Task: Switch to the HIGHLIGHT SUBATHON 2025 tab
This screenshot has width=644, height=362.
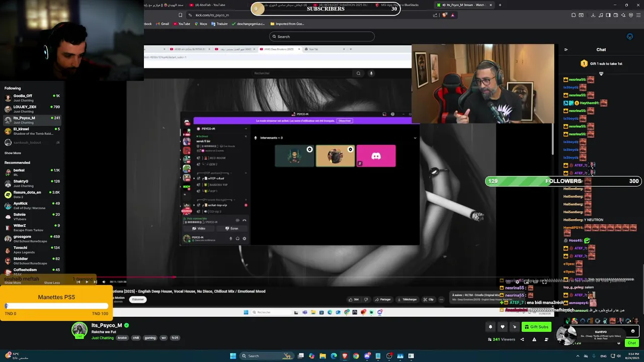Action: (x=340, y=5)
